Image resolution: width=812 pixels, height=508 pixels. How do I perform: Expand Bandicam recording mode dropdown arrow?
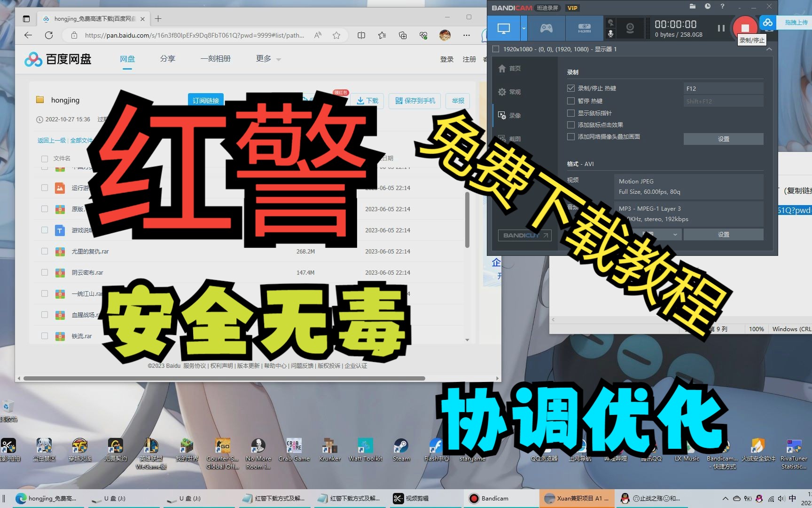pyautogui.click(x=523, y=28)
